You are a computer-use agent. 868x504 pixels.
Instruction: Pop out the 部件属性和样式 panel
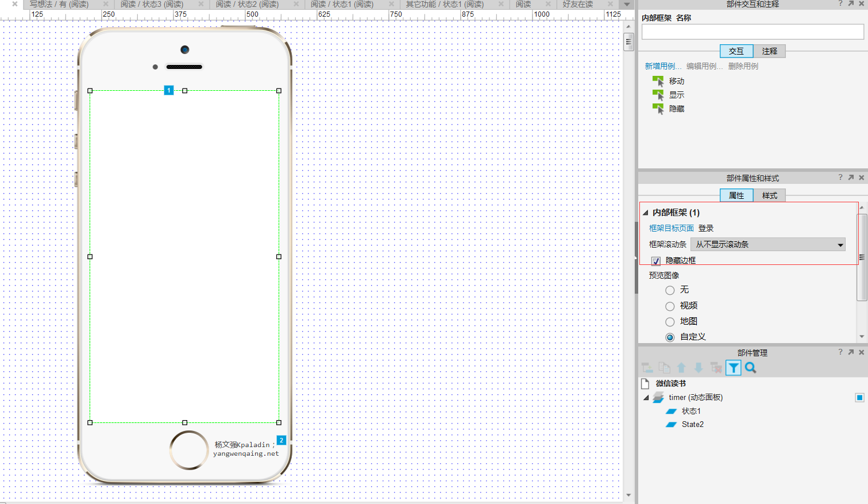coord(851,178)
